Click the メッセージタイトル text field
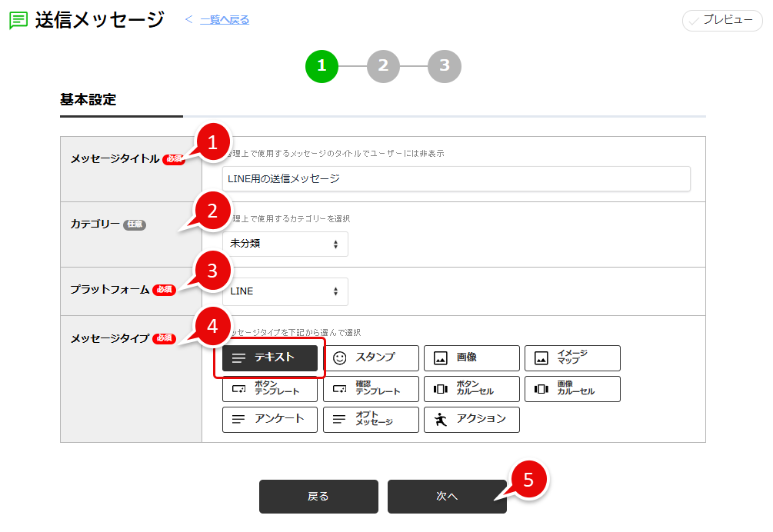 pos(456,178)
